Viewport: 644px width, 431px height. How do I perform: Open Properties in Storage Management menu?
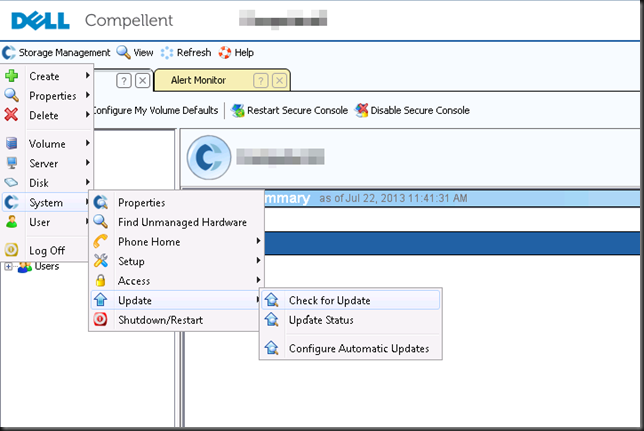pos(47,96)
